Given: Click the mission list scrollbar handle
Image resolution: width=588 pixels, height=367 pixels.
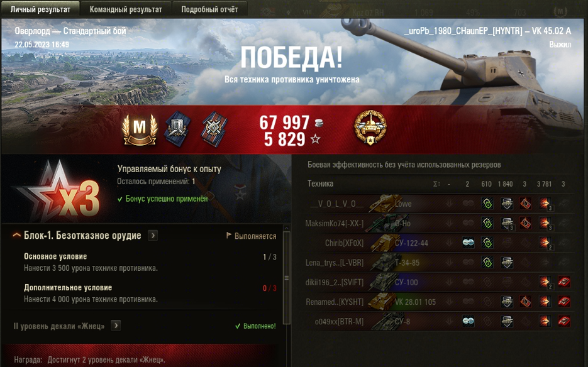Looking at the screenshot, I should 287,278.
